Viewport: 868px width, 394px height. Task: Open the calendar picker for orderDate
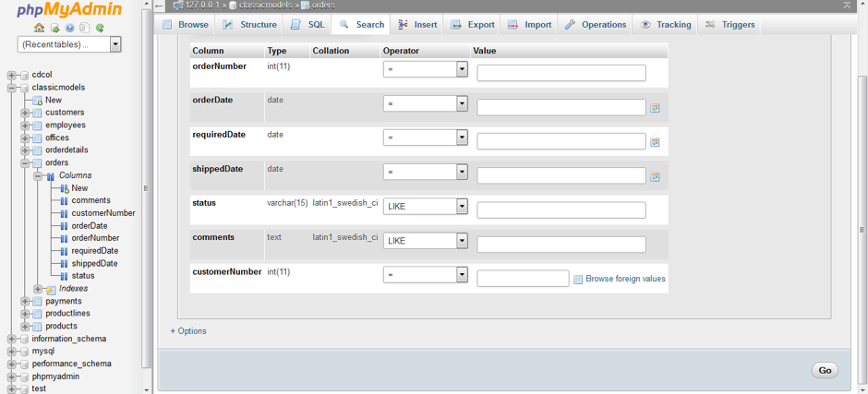click(x=655, y=108)
